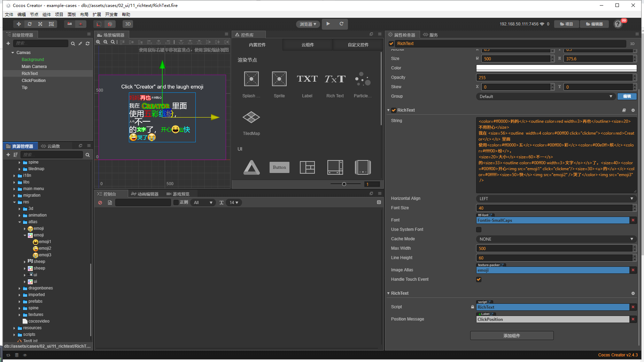Add a node in hierarchy panel
644x362 pixels.
click(x=8, y=43)
